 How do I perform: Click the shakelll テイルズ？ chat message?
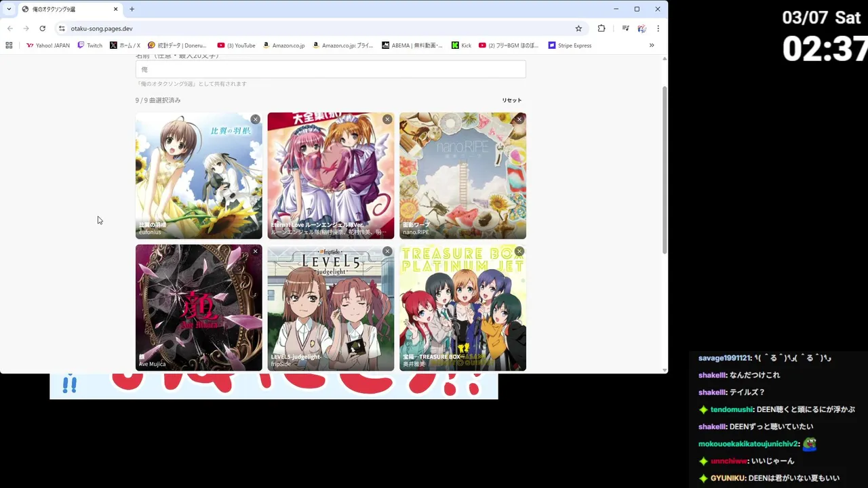pos(732,392)
